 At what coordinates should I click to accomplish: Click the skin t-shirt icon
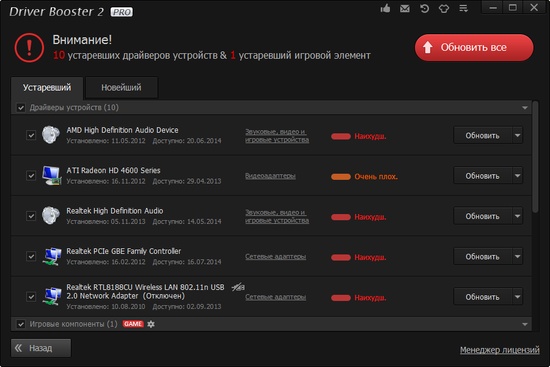point(444,8)
